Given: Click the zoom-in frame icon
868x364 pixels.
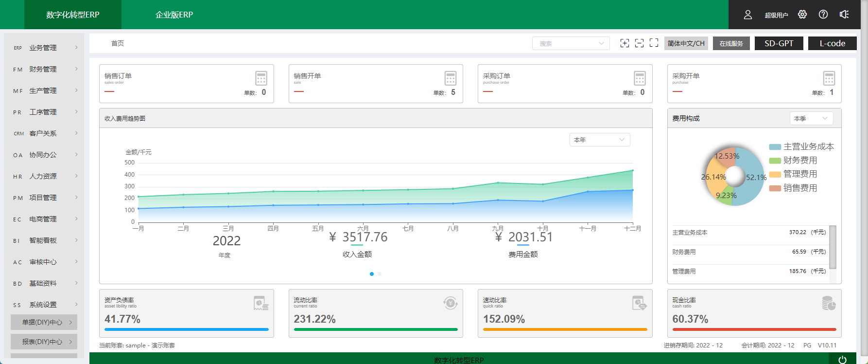Looking at the screenshot, I should click(x=625, y=43).
